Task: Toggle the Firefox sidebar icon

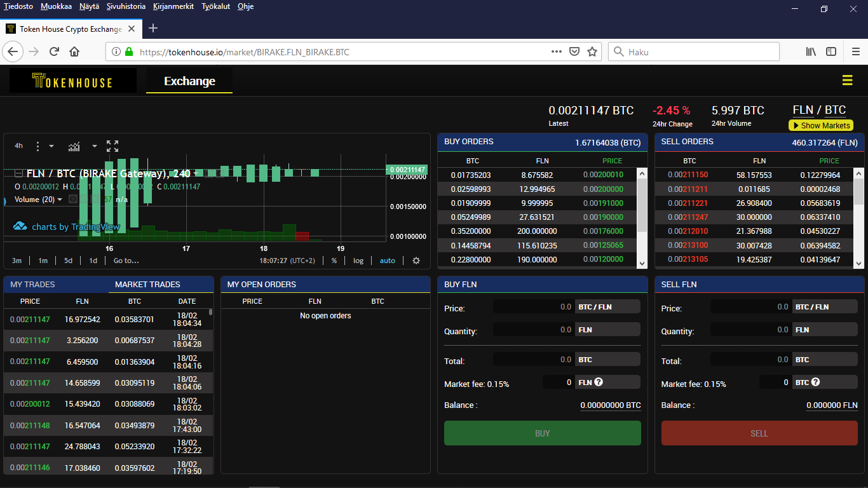Action: pos(831,51)
